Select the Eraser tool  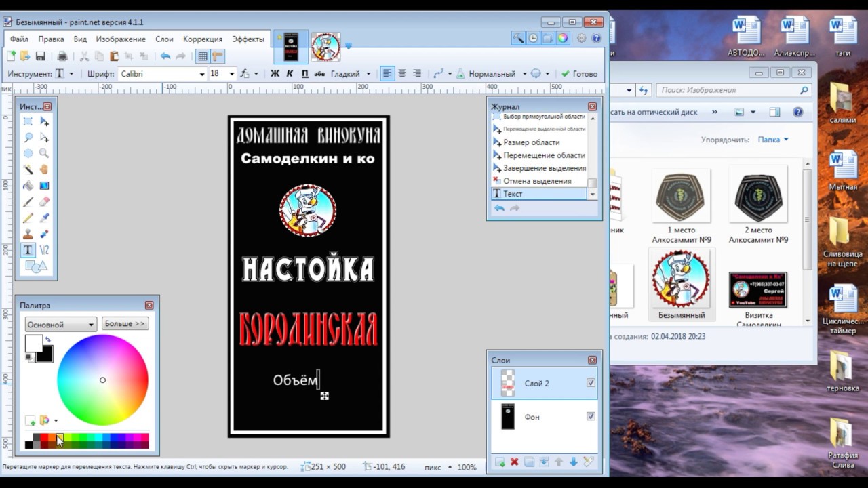tap(44, 202)
